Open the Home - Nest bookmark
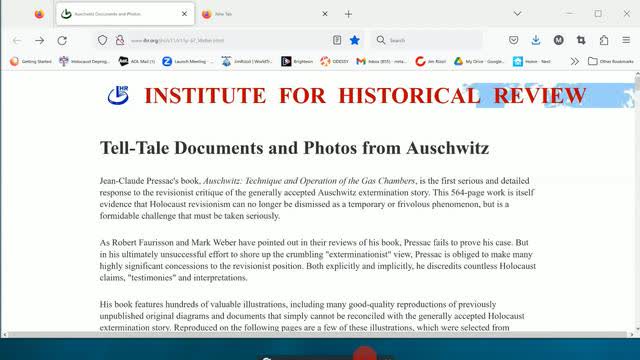Screen dimensions: 640x360 (x=532, y=61)
